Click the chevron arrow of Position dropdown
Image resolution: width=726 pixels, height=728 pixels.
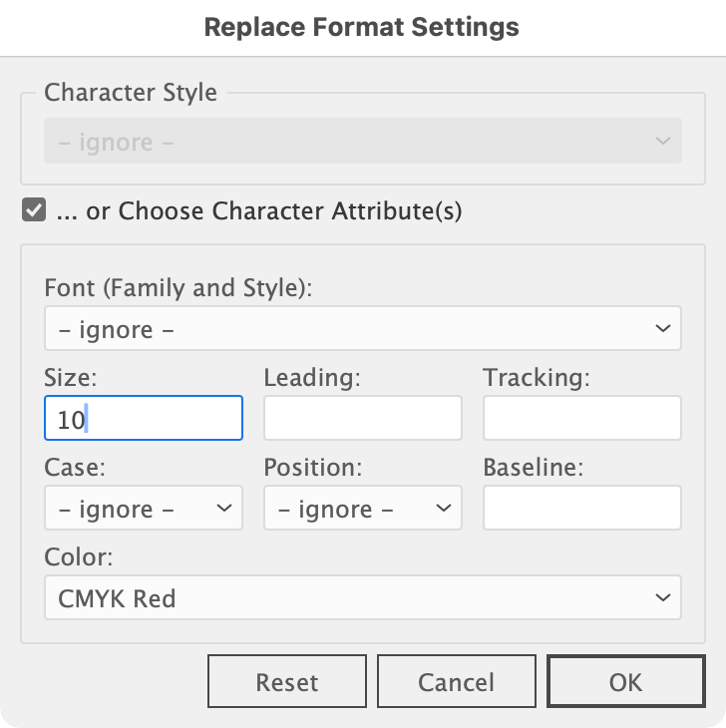tap(443, 509)
